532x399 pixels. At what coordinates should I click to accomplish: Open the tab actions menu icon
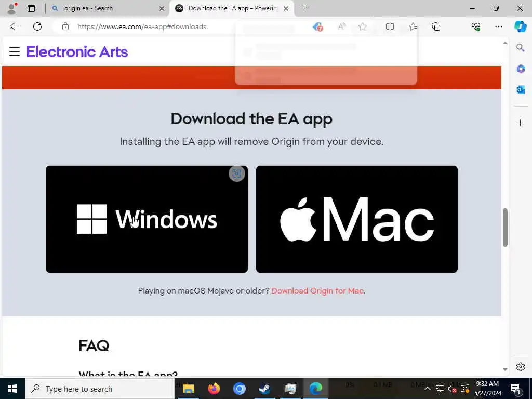click(31, 8)
